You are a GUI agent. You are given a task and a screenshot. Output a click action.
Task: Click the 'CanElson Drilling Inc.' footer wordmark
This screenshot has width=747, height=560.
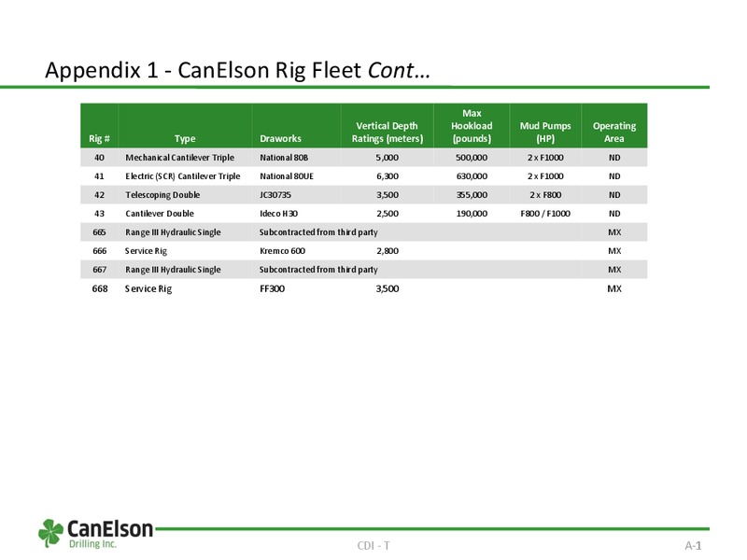pyautogui.click(x=109, y=534)
